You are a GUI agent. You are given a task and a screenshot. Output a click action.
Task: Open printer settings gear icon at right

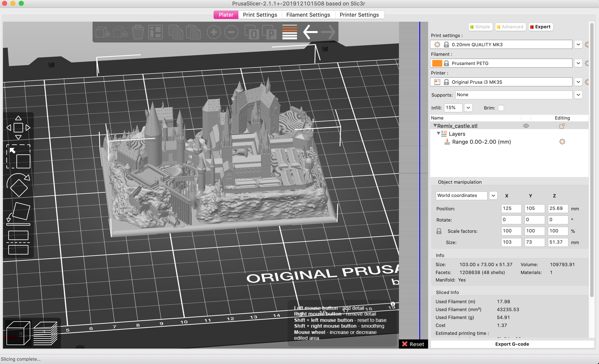click(587, 82)
